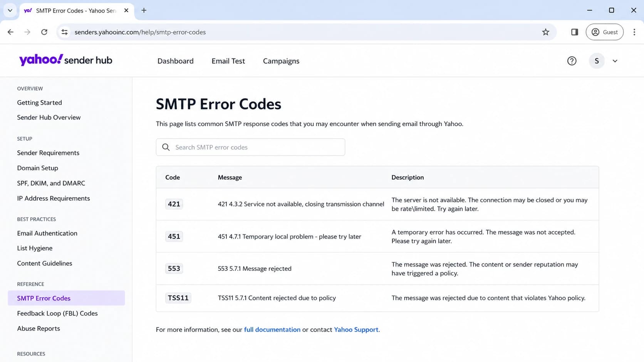Focus the Search SMTP error codes field

(250, 147)
